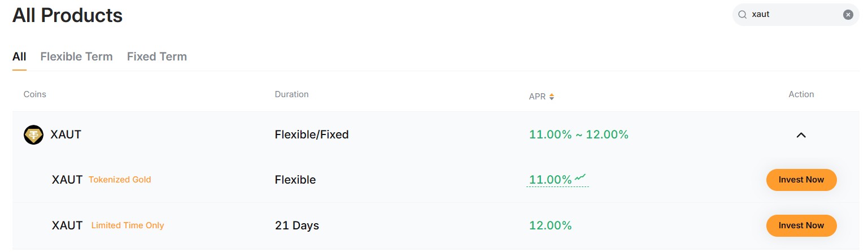Image resolution: width=868 pixels, height=252 pixels.
Task: Switch to the Flexible Term tab
Action: click(x=76, y=57)
